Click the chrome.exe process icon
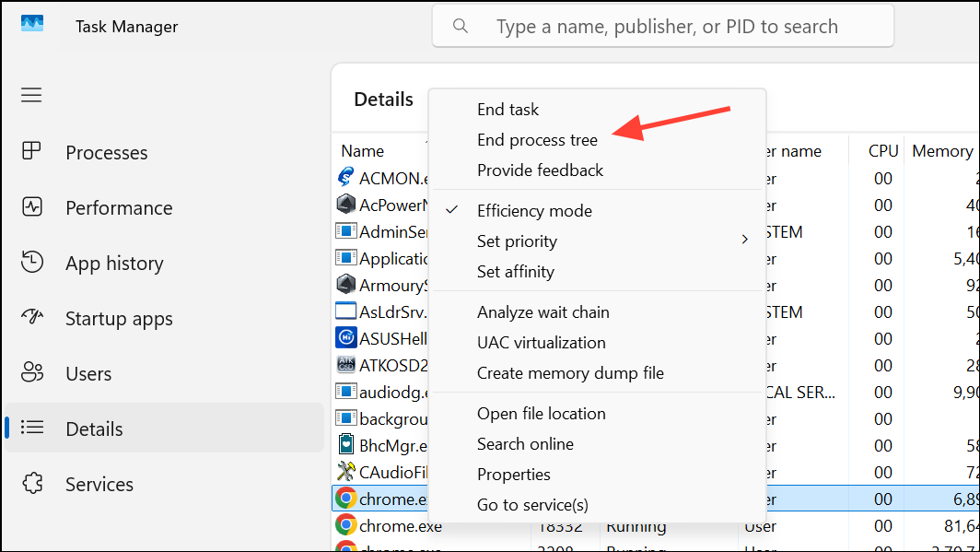The width and height of the screenshot is (980, 552). (x=345, y=498)
